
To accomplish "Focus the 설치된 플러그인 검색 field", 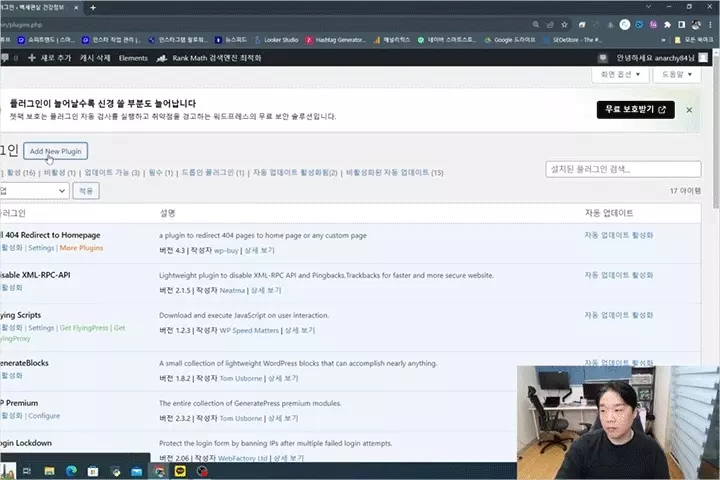I will pos(623,169).
